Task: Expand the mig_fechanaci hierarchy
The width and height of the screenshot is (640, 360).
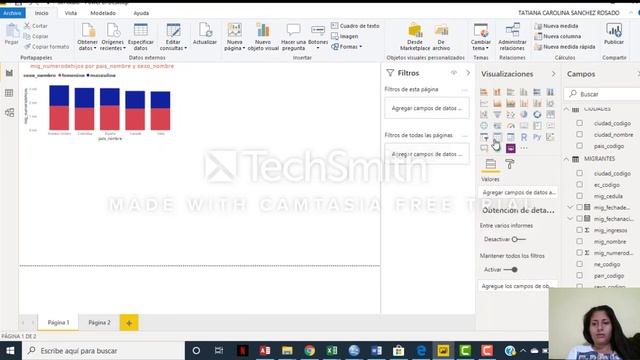Action: tap(571, 219)
